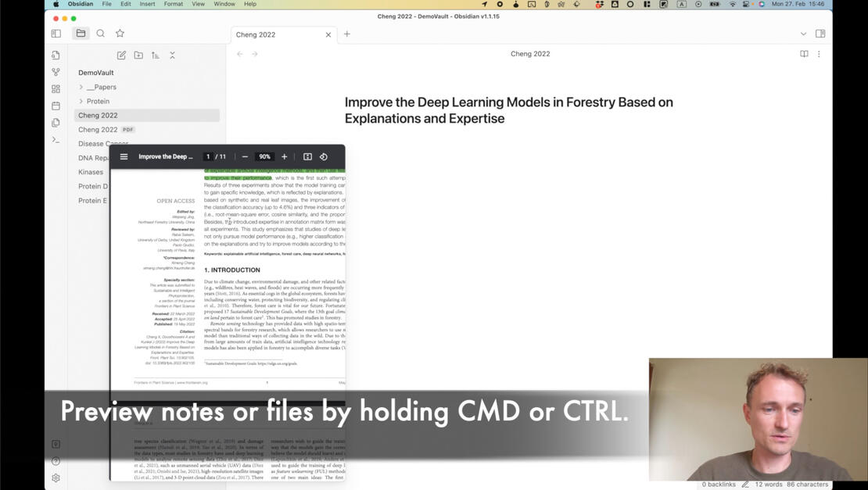Open the daily note calendar icon
868x490 pixels.
(56, 106)
